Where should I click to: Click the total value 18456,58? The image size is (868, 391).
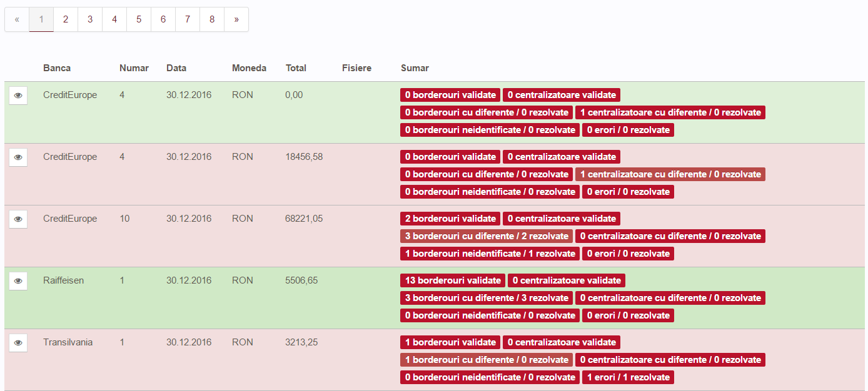coord(304,157)
